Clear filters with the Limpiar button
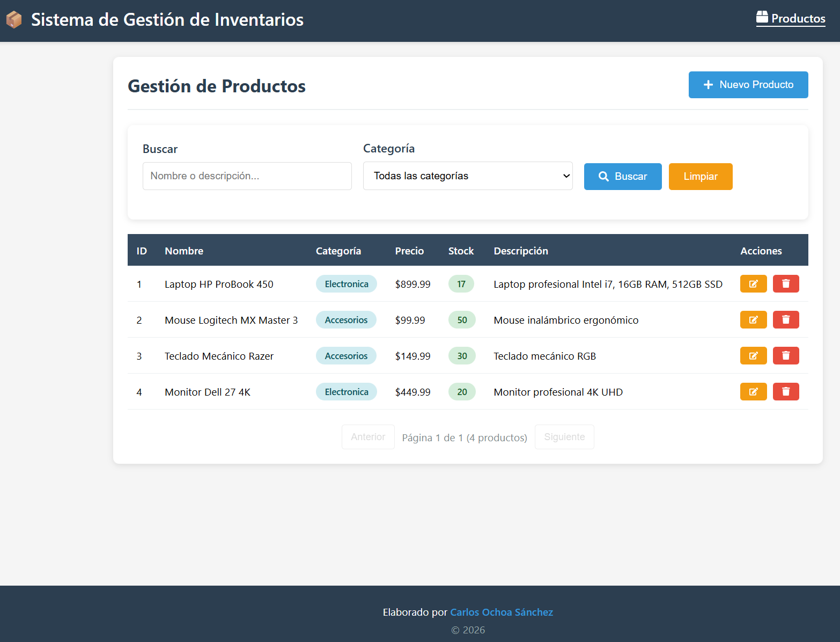The image size is (840, 642). (700, 177)
